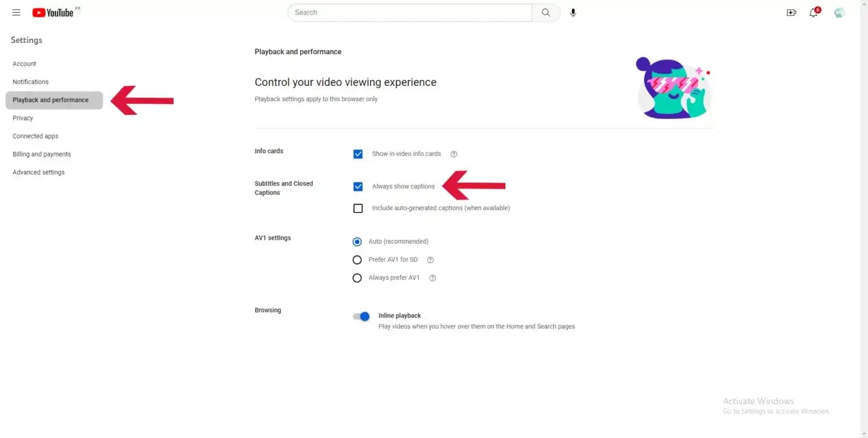
Task: Go to Advanced settings
Action: (38, 172)
